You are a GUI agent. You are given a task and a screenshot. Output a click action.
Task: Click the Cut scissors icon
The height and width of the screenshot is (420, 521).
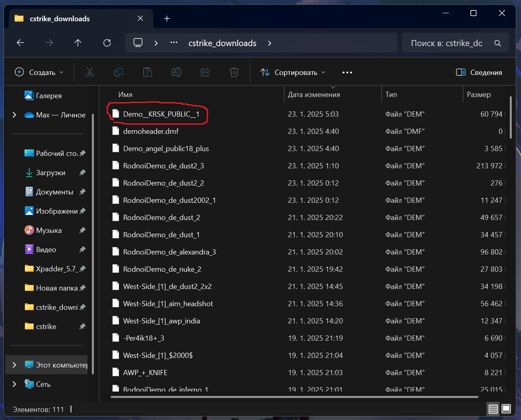tap(90, 73)
